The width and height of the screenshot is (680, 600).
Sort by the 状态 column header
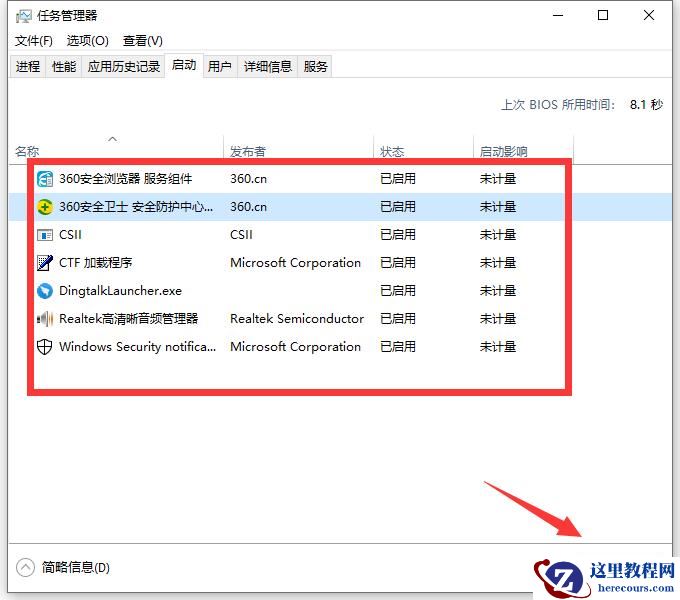point(392,151)
